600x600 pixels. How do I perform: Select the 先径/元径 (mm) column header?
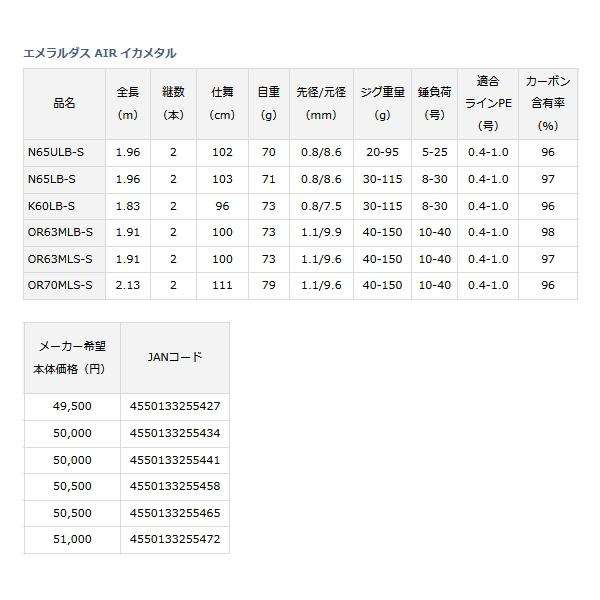pos(321,104)
